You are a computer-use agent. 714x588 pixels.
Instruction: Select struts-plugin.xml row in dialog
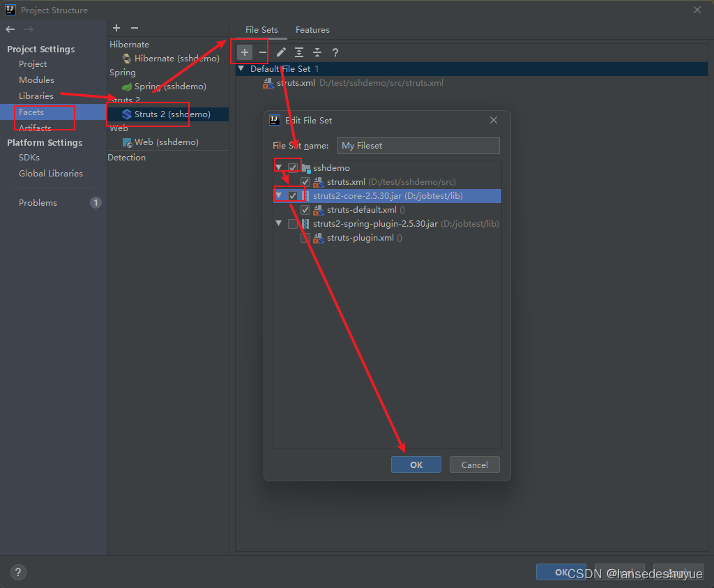pos(387,239)
